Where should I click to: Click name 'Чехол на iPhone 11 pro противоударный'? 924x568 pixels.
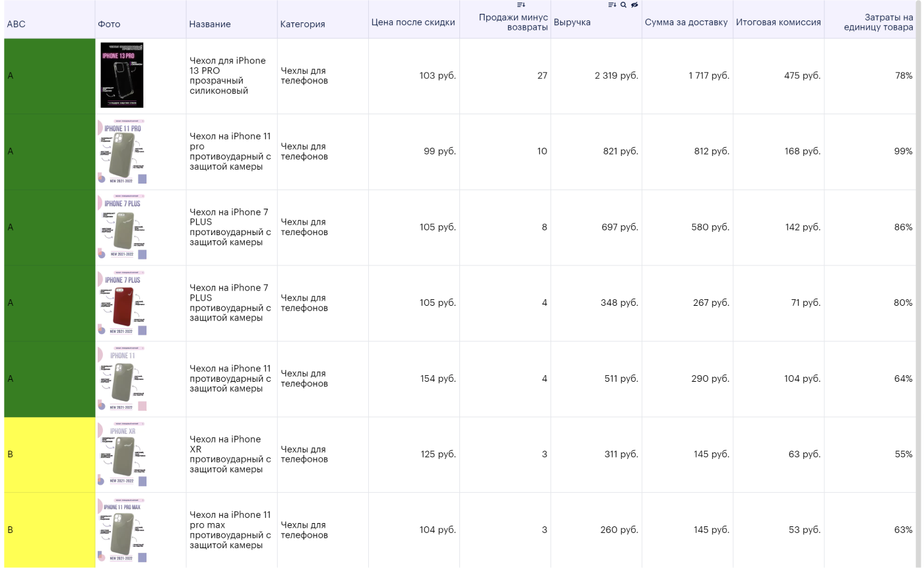tap(230, 151)
